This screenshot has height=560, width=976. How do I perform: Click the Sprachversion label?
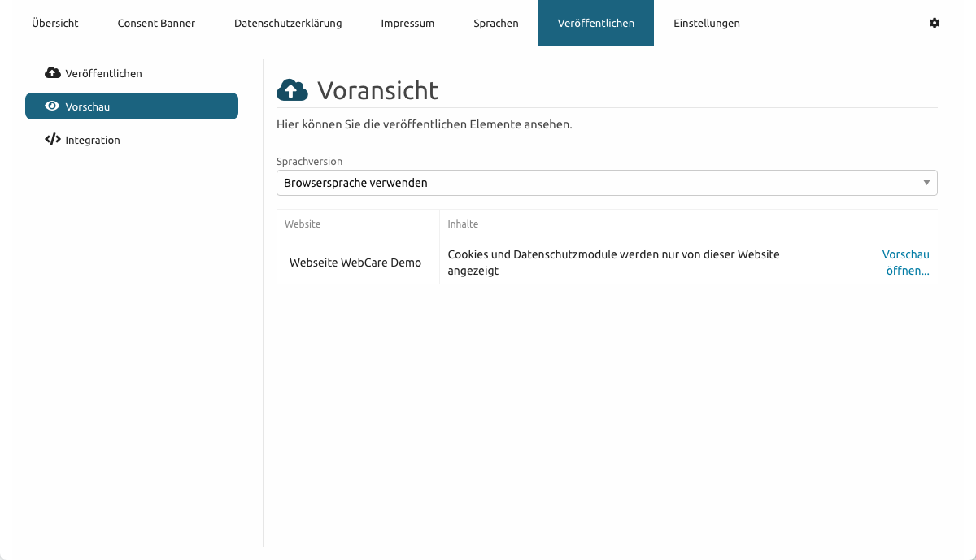(310, 162)
